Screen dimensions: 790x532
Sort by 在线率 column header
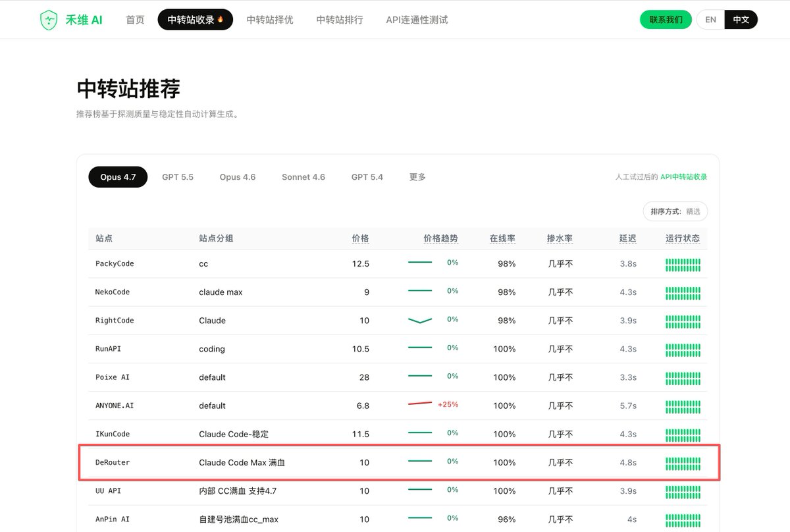(x=502, y=238)
